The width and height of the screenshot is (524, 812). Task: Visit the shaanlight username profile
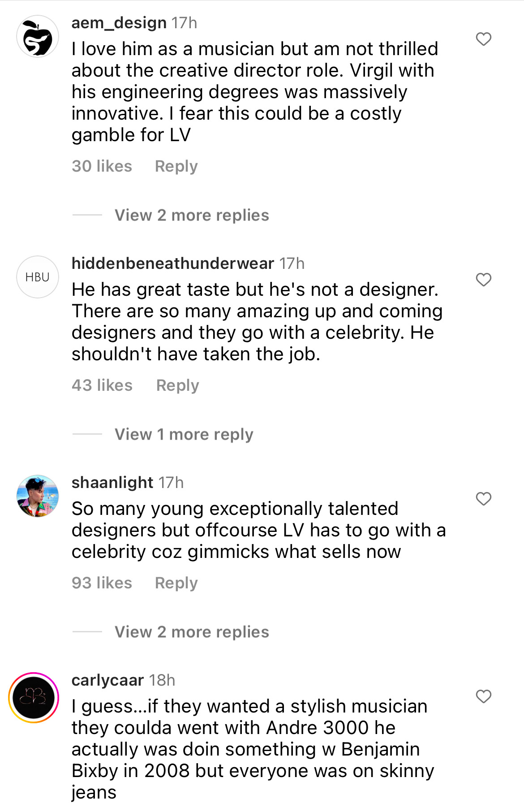click(x=112, y=483)
